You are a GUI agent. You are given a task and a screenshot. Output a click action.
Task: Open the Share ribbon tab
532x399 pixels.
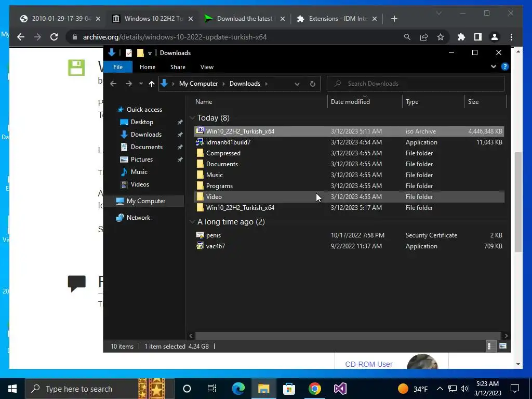pos(178,67)
